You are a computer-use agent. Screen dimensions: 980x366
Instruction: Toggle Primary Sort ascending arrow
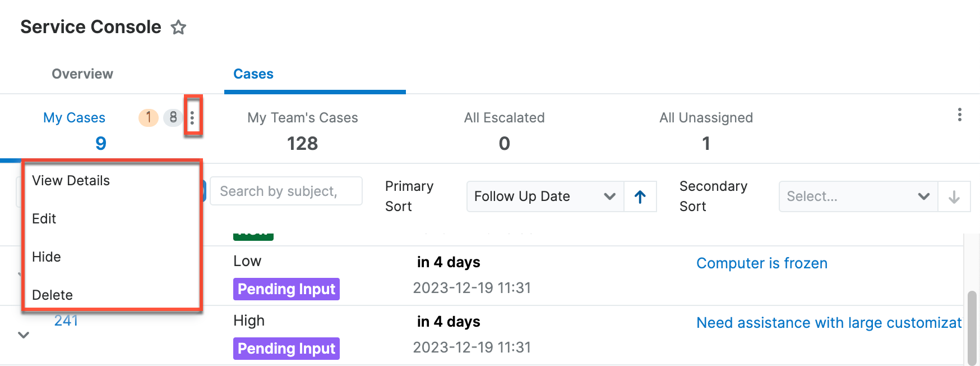(640, 196)
